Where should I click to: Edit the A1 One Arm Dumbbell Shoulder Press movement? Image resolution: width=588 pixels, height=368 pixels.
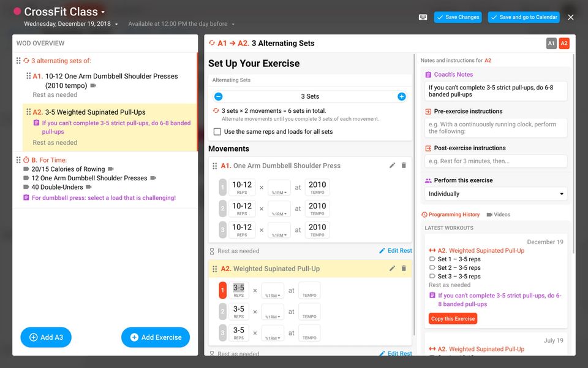(392, 165)
